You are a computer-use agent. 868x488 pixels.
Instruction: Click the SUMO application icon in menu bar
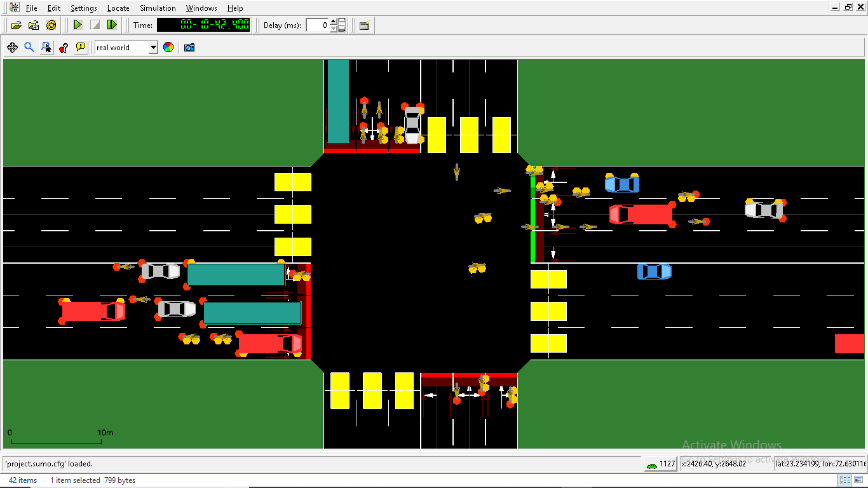point(15,8)
